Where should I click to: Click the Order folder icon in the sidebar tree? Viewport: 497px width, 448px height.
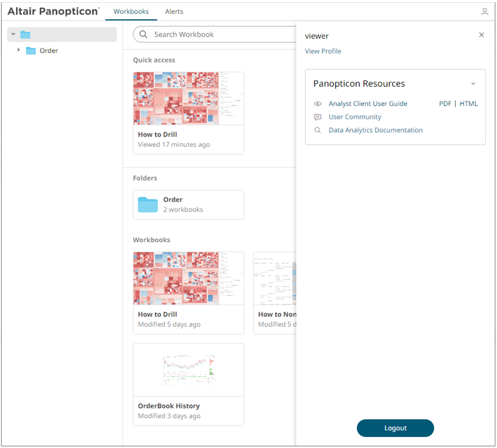click(31, 51)
